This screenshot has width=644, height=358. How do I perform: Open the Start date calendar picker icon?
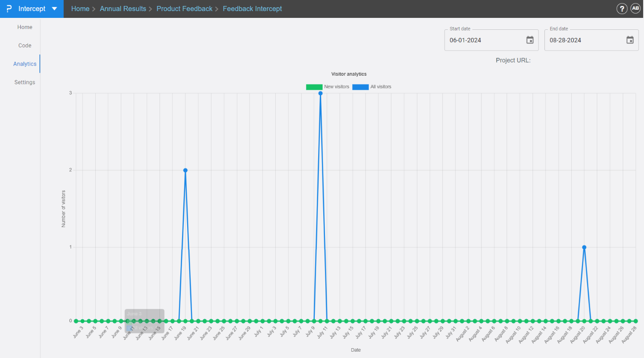pyautogui.click(x=530, y=40)
